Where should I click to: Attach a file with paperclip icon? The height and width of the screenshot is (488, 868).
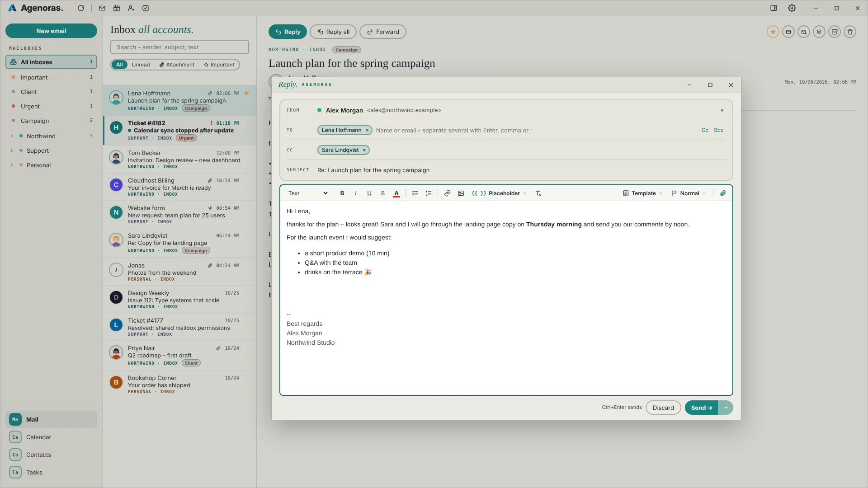(x=723, y=193)
